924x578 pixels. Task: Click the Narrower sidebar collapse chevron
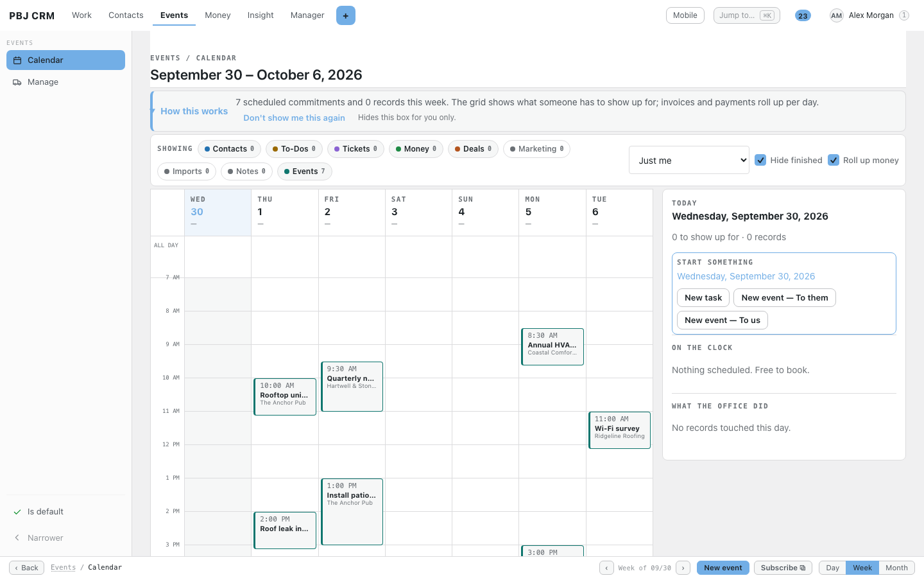click(65, 538)
